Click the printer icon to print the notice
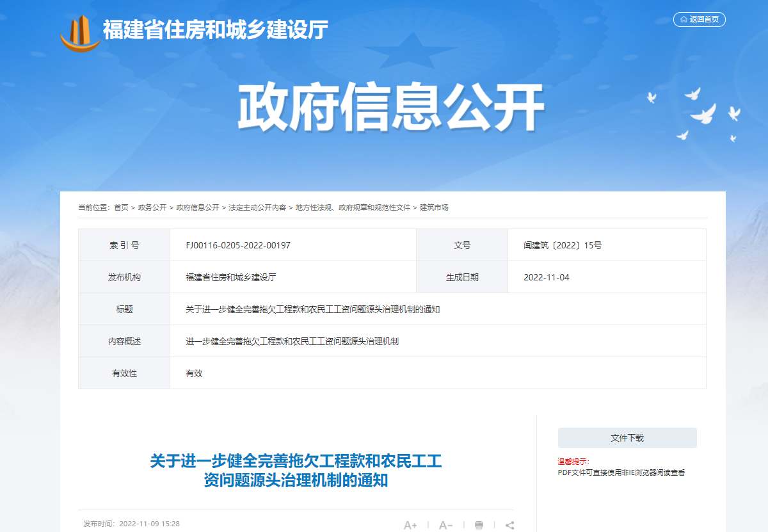The image size is (768, 532). coord(479,524)
